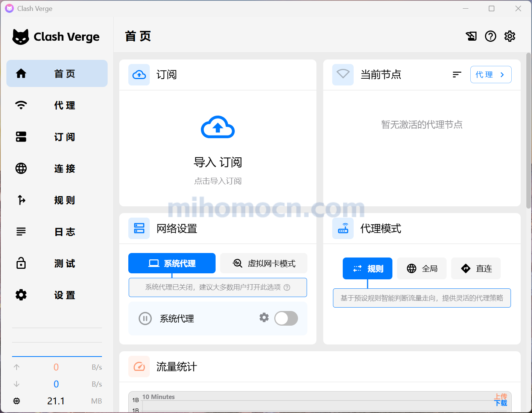Click the 上传 chart legend label

coord(501,396)
